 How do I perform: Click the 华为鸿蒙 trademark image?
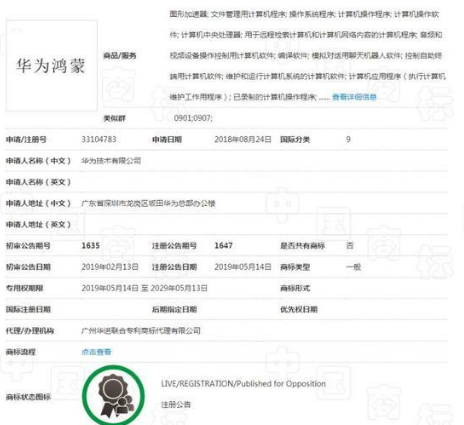(51, 66)
